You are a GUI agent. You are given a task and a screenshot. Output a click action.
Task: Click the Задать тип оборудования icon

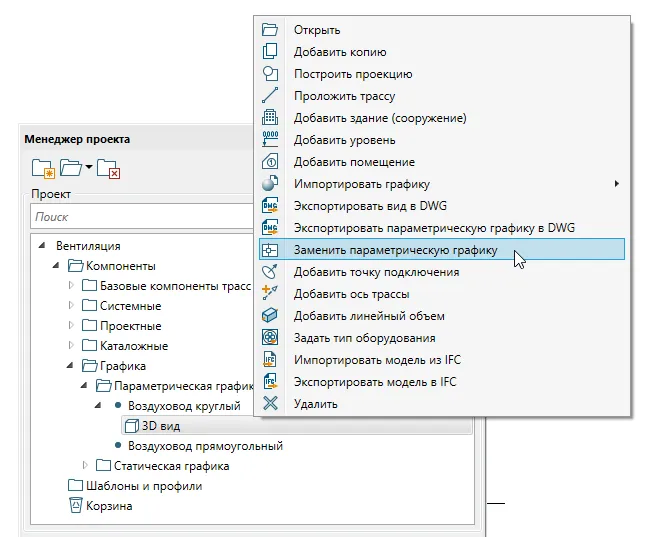[x=269, y=338]
